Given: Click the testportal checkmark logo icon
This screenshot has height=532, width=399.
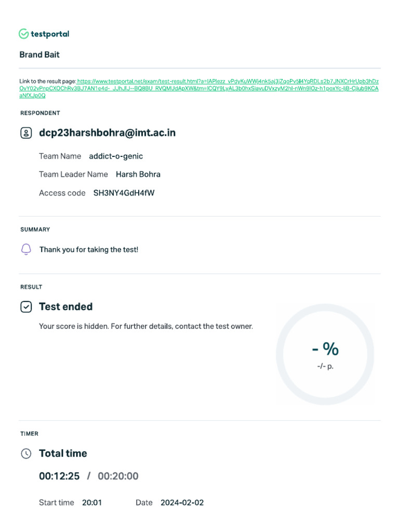Looking at the screenshot, I should 23,34.
